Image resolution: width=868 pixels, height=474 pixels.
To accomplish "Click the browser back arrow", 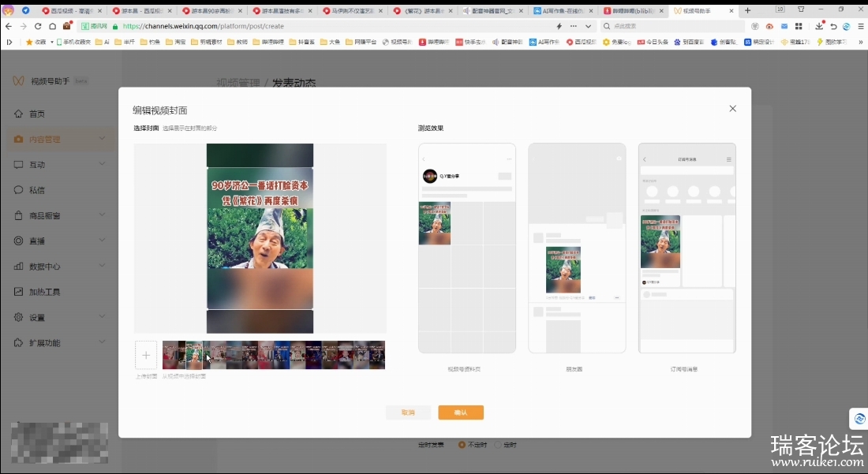I will tap(9, 26).
